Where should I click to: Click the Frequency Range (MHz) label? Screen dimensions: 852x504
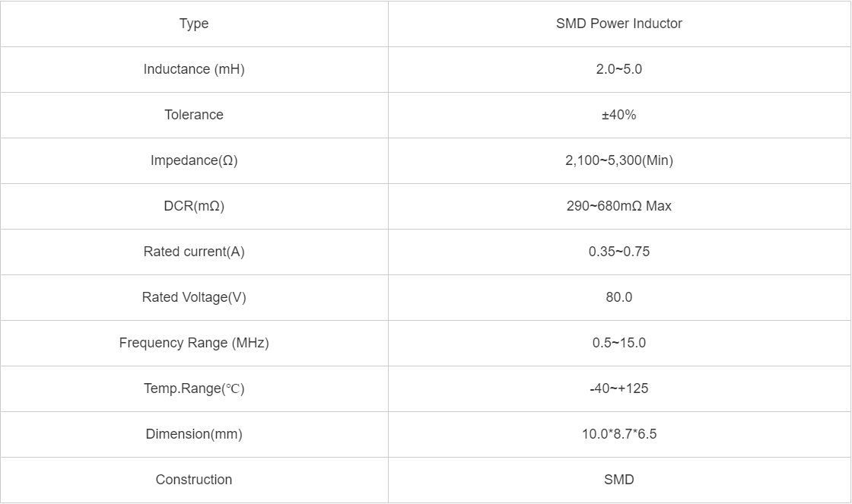coord(194,343)
